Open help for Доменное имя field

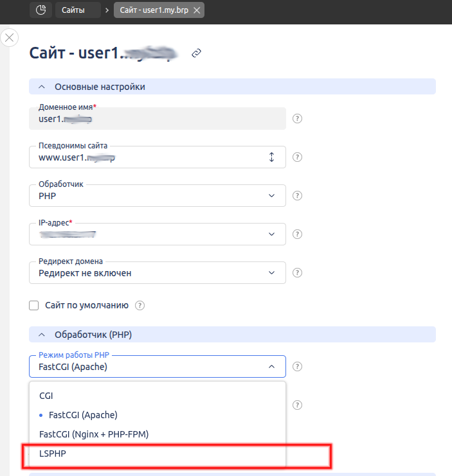point(297,119)
